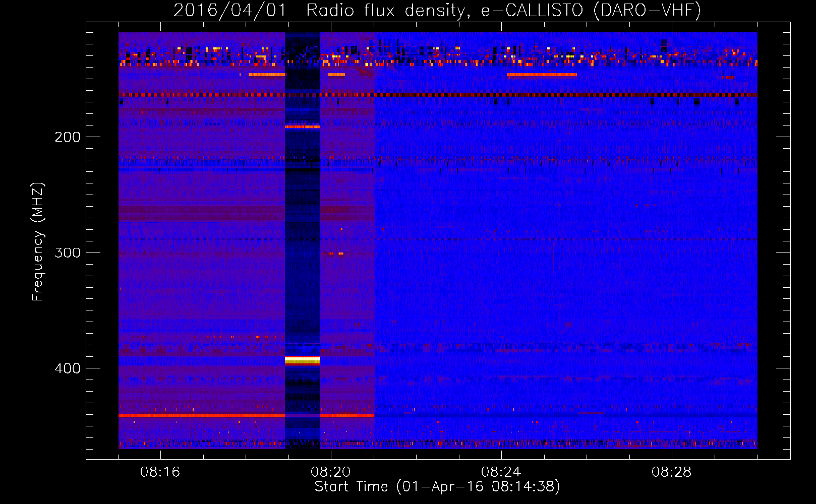Click the short orange bar between 08:24 and 08:26 at the spectrogram top

[542, 75]
